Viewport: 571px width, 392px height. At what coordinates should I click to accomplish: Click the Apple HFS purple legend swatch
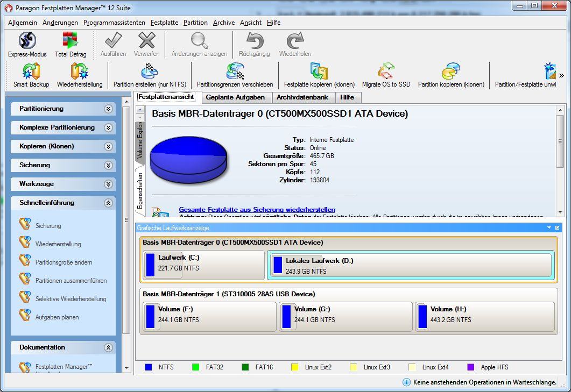click(x=470, y=367)
